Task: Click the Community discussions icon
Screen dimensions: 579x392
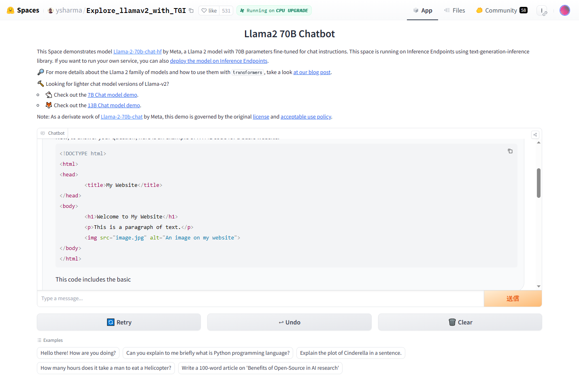Action: pyautogui.click(x=479, y=10)
